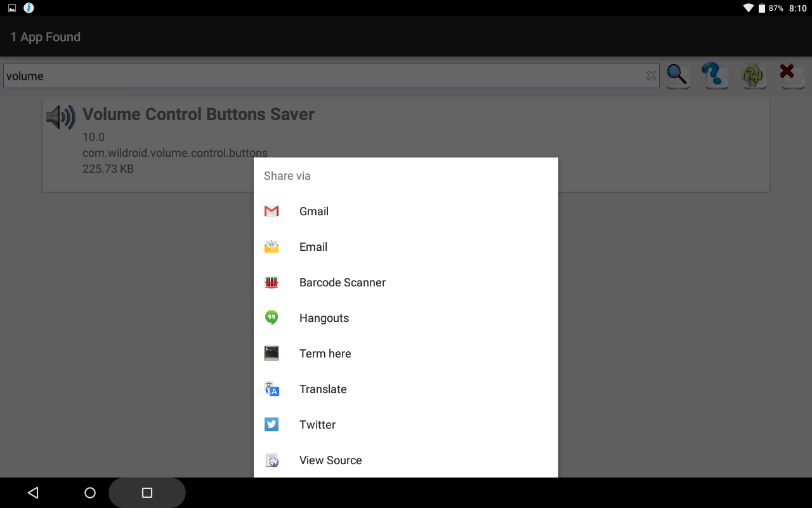Screen dimensions: 812x508
Task: Tap the 8:10 clock
Action: click(797, 8)
